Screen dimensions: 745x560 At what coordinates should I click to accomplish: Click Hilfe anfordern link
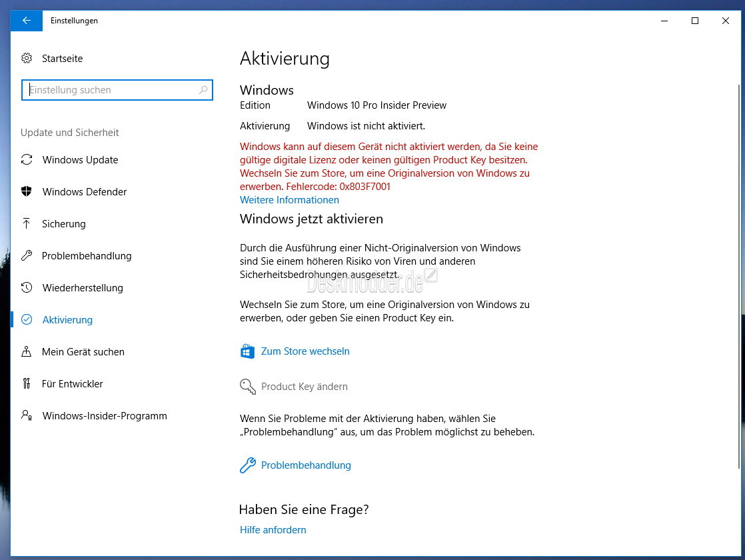click(273, 529)
